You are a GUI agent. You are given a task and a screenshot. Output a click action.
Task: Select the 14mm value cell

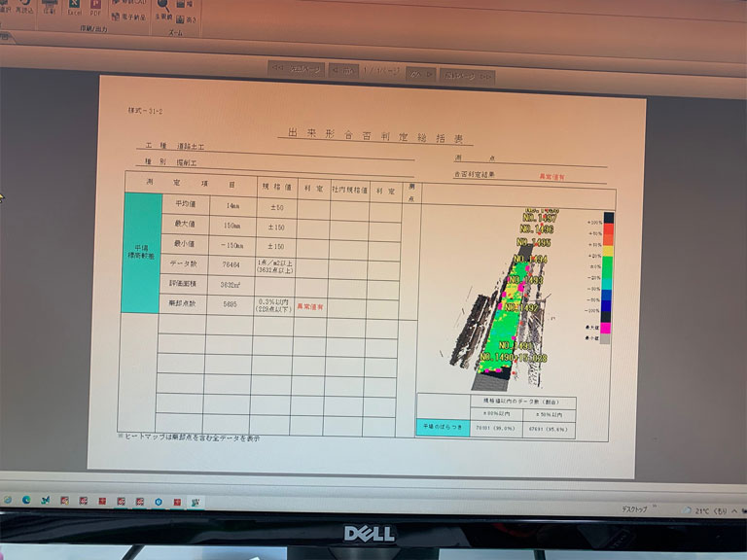[233, 206]
